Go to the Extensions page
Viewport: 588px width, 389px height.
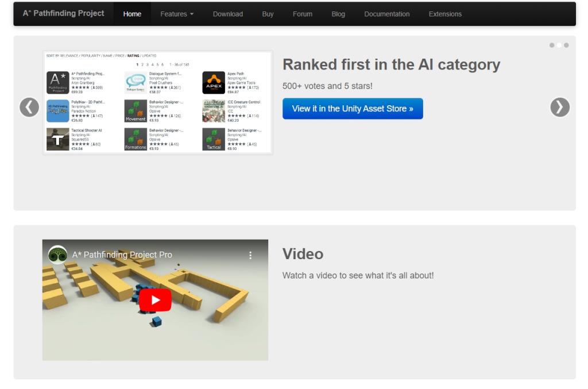coord(445,14)
